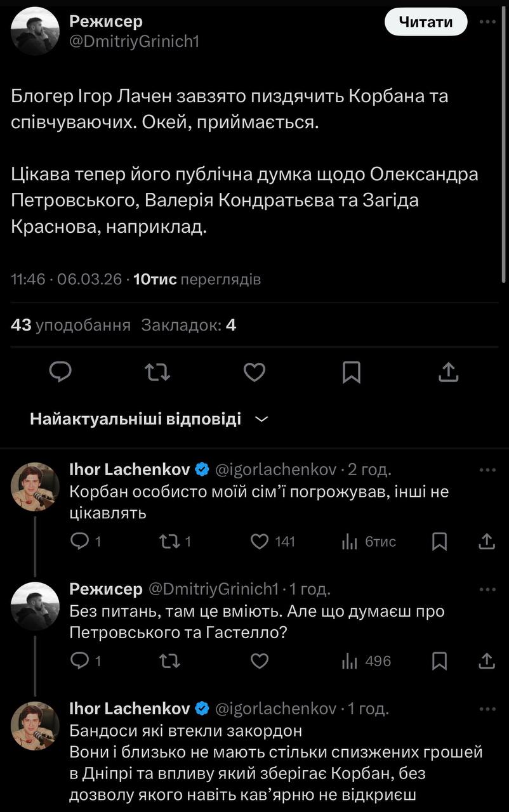Reply to Режисер's comment about Гастелло
The image size is (509, 812).
click(x=79, y=661)
